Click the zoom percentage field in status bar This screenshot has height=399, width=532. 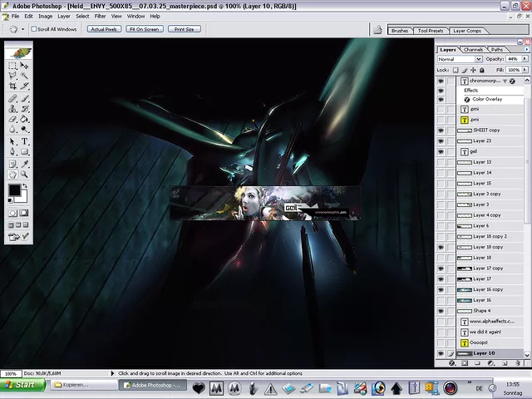(x=11, y=373)
